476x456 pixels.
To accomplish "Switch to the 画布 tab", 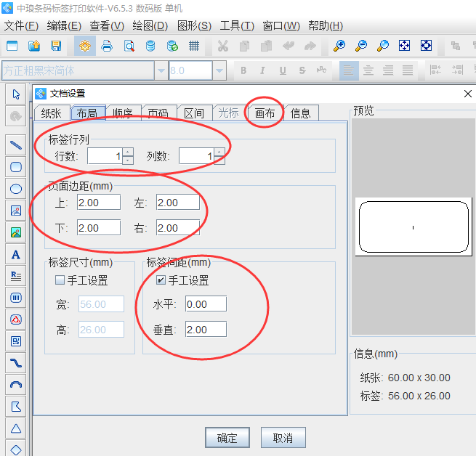I will 265,113.
